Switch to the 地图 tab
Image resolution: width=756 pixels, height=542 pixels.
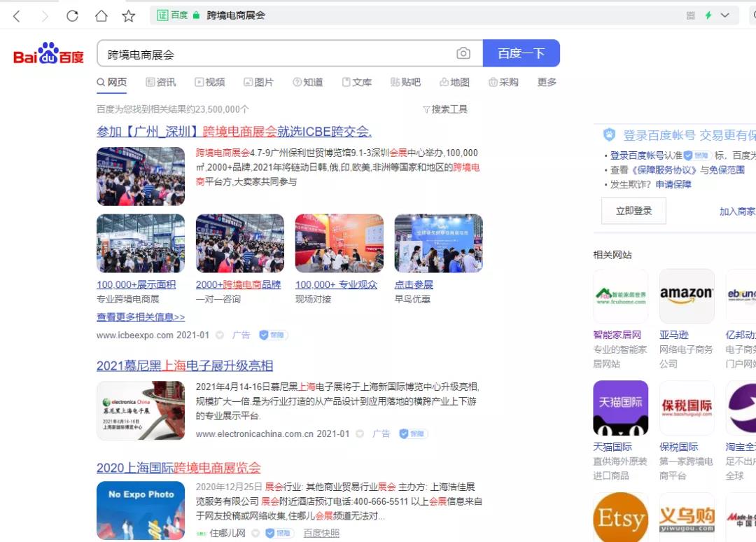(455, 83)
